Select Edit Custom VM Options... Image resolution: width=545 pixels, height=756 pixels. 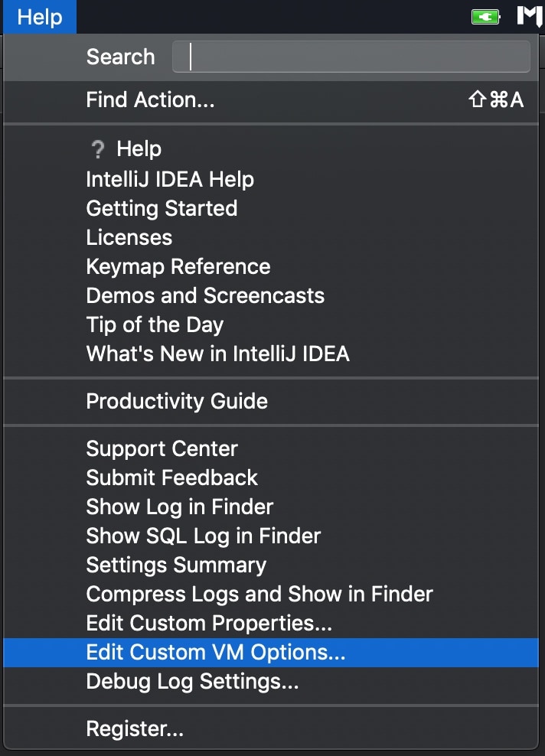pos(216,653)
